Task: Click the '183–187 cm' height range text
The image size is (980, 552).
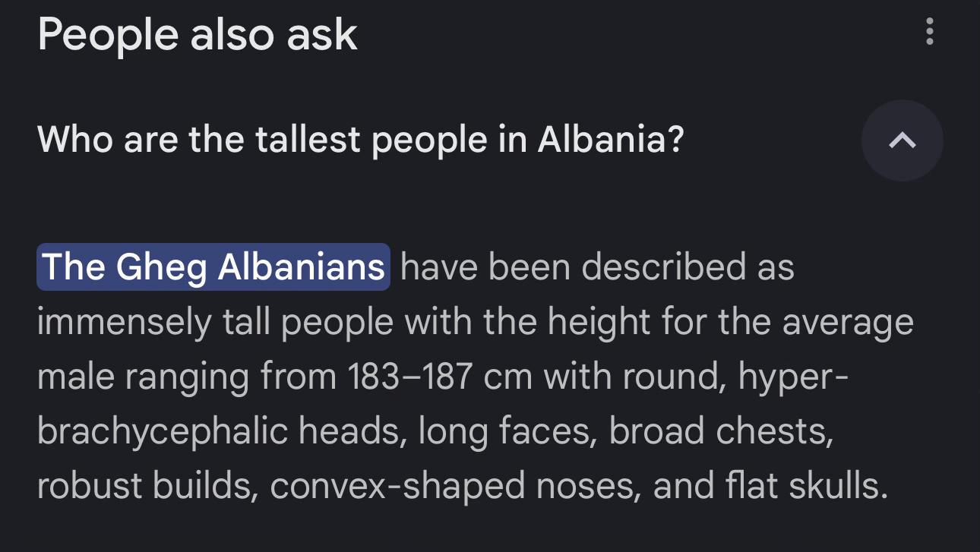Action: tap(440, 377)
